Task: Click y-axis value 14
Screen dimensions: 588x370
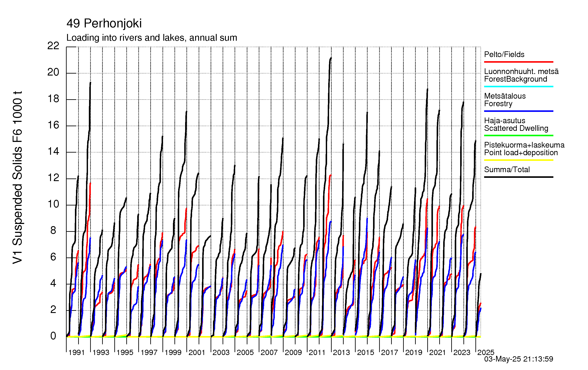Action: (53, 151)
